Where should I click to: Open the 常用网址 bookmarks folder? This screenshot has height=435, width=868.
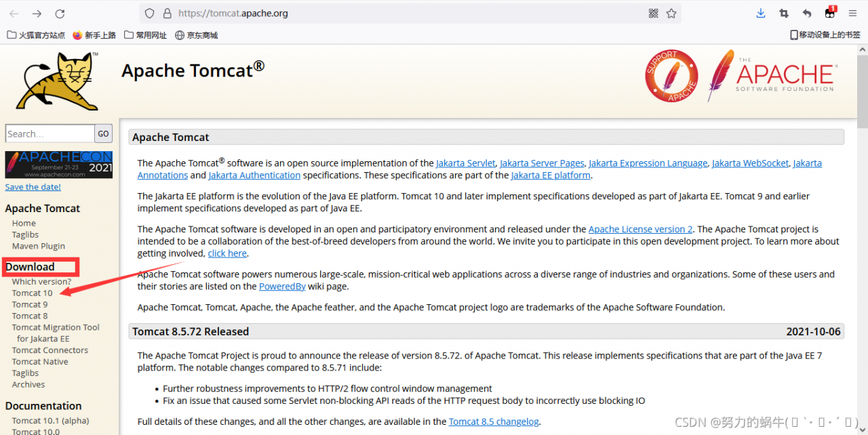145,35
